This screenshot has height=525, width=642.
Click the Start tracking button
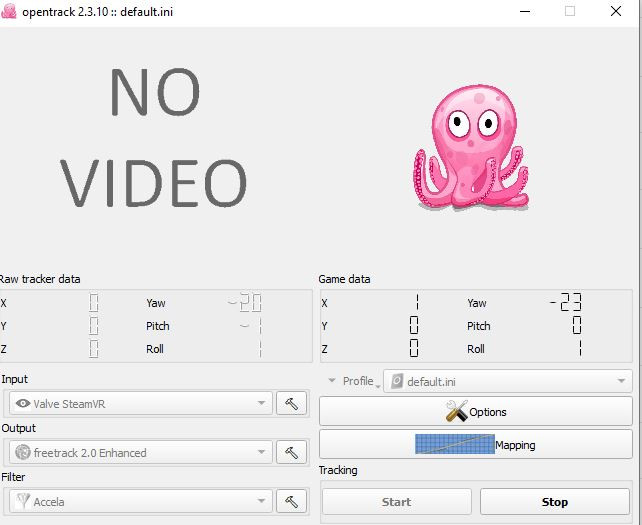click(396, 502)
